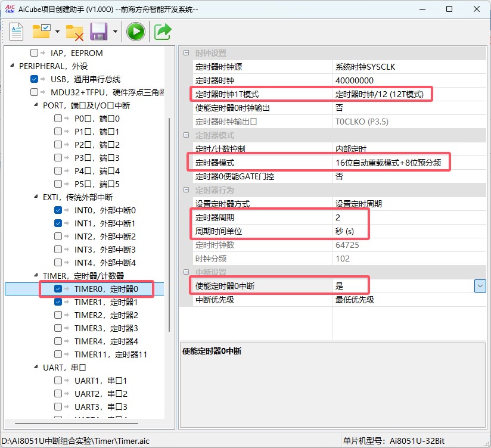Screen dimensions: 491x448
Task: Enable the MDU32+TFPU checkbox
Action: pos(34,92)
